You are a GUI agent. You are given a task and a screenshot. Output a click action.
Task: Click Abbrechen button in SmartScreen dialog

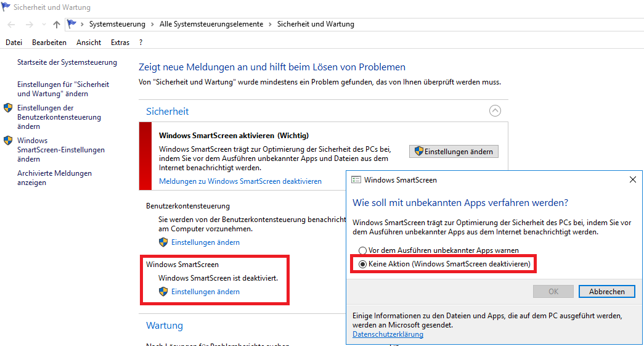(x=606, y=292)
